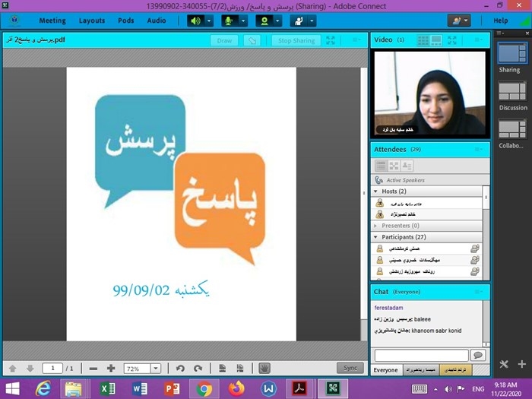Screen dimensions: 532x399
Task: Open the raise hand status dropdown arrow
Action: click(x=312, y=21)
